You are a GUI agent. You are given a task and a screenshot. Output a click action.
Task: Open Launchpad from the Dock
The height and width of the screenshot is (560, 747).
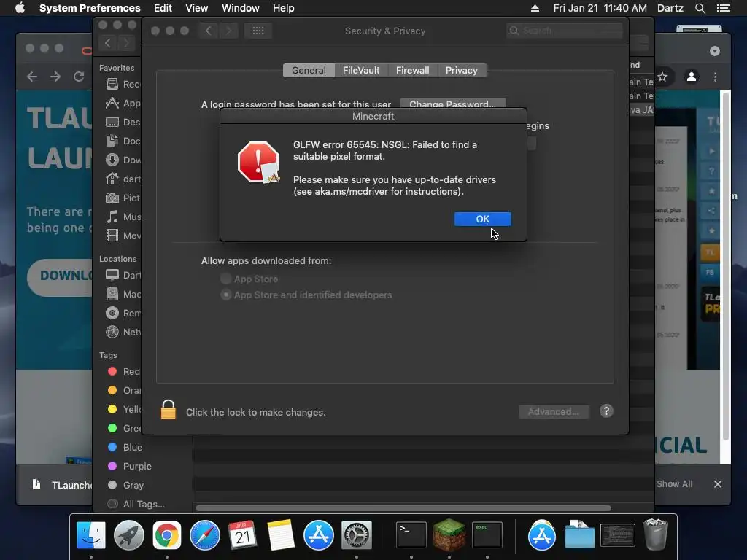[x=128, y=535]
